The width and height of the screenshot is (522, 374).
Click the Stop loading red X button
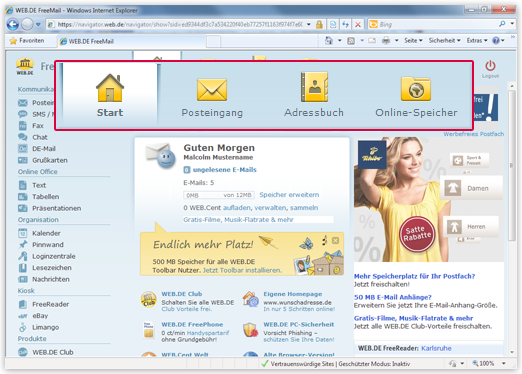(358, 24)
